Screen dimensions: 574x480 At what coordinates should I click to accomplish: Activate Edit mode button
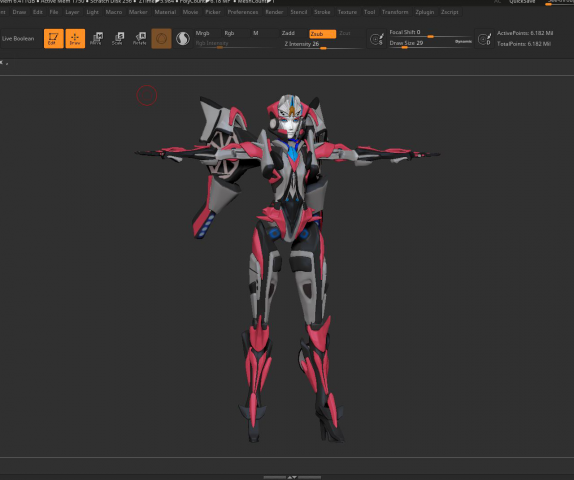[53, 38]
